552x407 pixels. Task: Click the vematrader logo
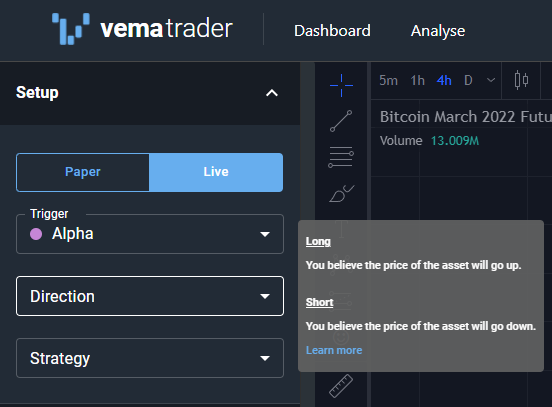tap(142, 29)
